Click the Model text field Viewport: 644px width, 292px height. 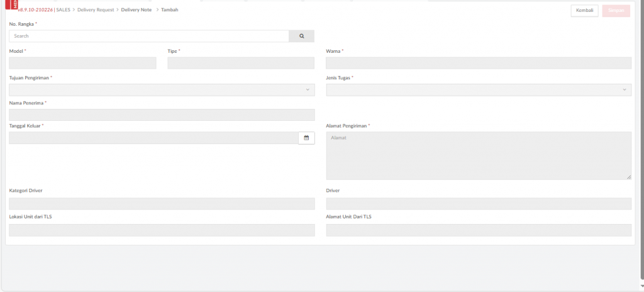point(82,63)
